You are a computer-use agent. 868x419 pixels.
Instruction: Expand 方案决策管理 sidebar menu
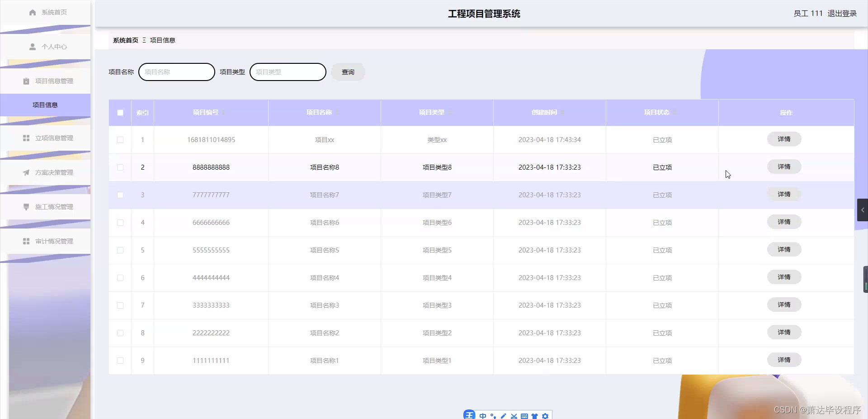[x=45, y=172]
